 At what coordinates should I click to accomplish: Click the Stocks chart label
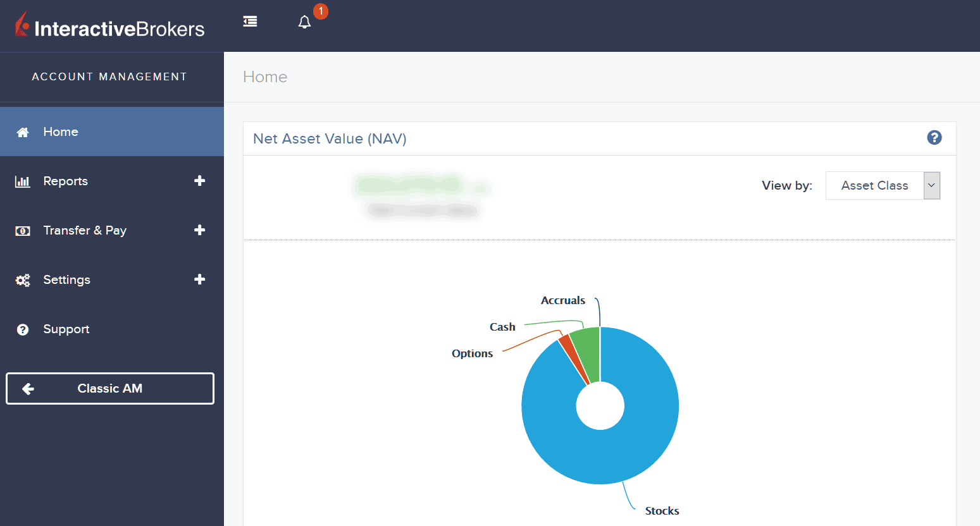coord(662,511)
